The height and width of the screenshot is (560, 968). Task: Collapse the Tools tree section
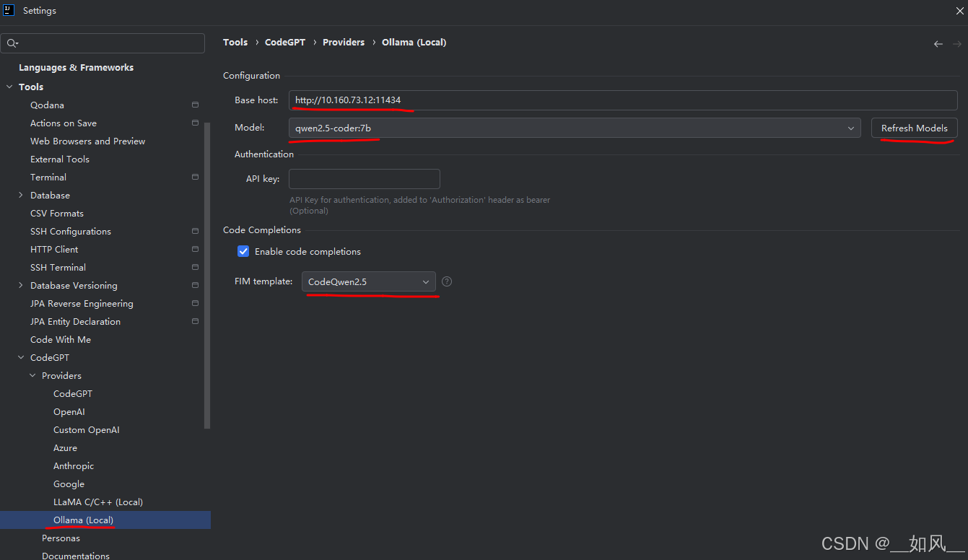coord(9,87)
